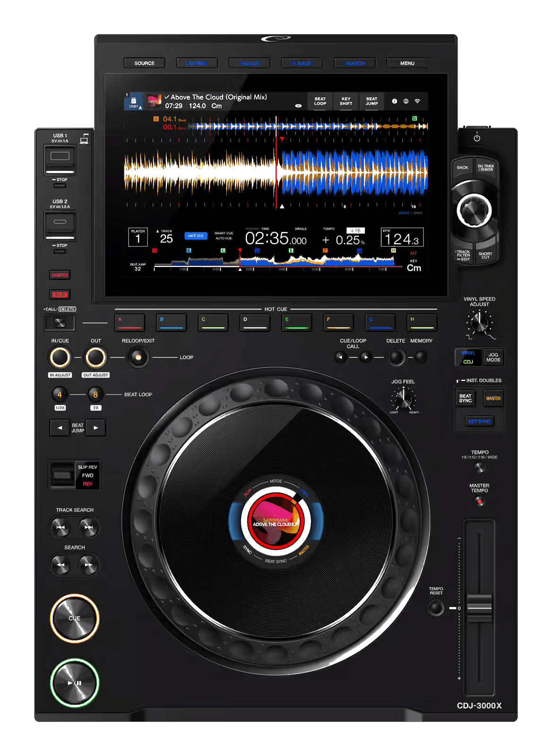Trigger Hot Cue H pad
This screenshot has height=756, width=552.
422,323
